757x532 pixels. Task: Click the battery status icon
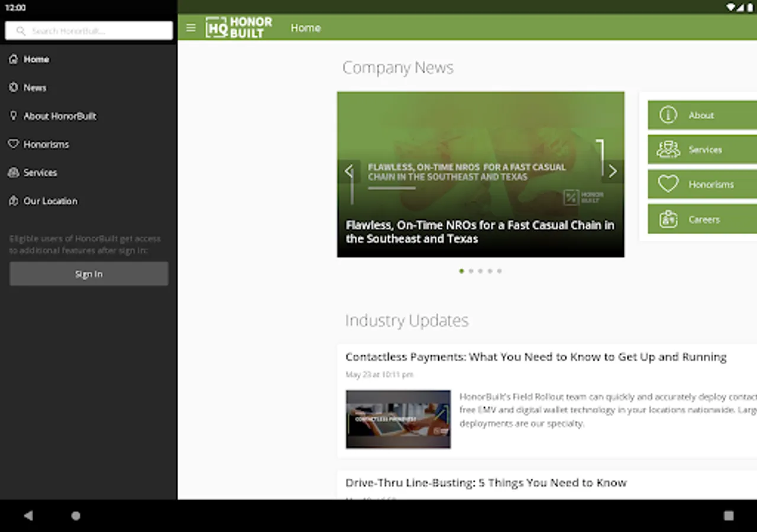pyautogui.click(x=749, y=7)
